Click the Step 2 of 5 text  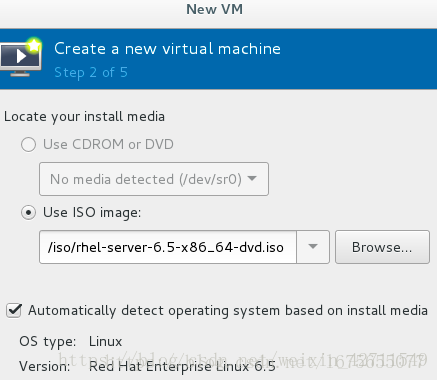tap(91, 72)
